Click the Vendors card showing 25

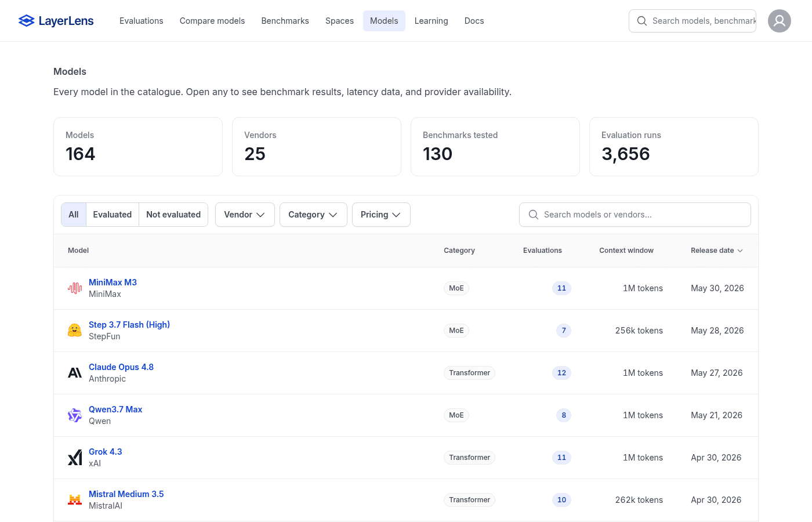click(317, 147)
